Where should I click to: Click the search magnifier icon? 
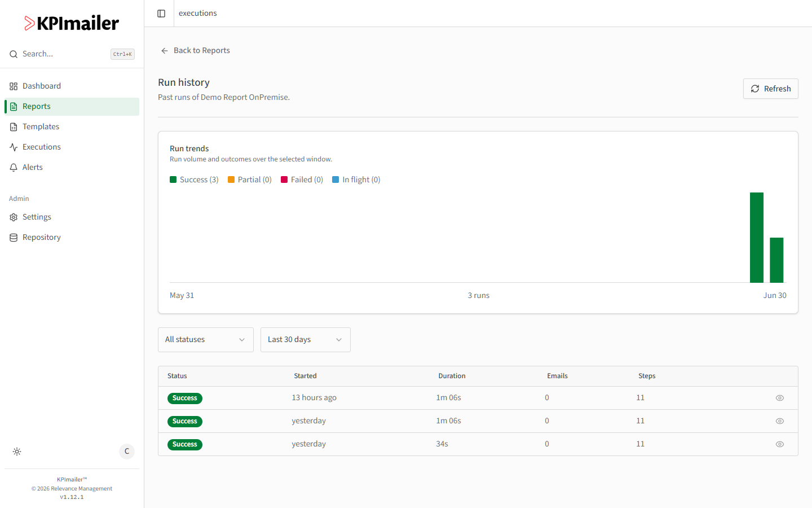tap(14, 54)
